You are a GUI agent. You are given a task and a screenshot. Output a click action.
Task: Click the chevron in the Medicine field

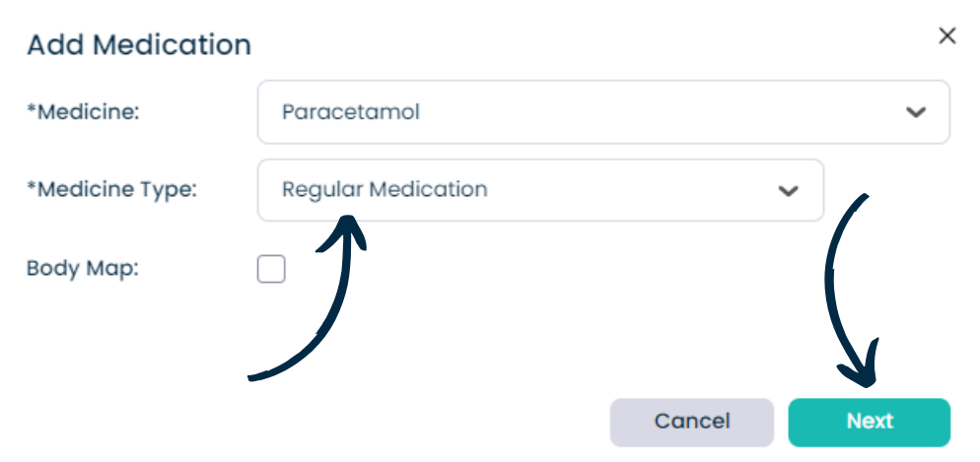(x=916, y=112)
